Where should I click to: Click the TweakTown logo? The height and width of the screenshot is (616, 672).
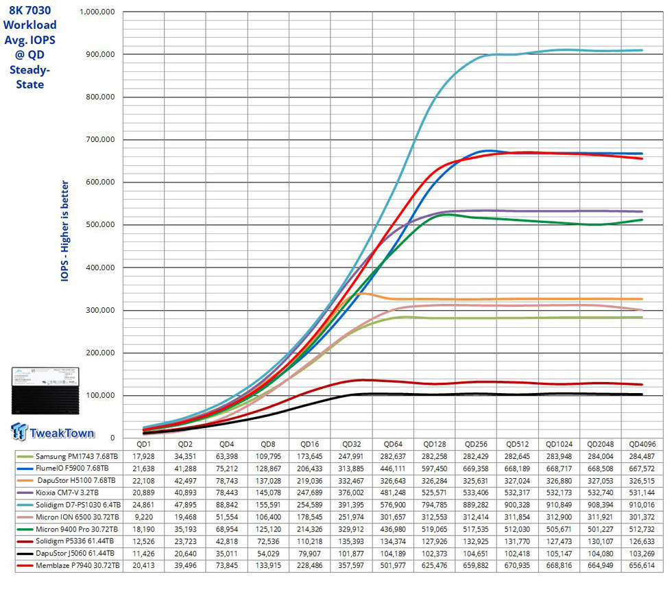tap(52, 431)
